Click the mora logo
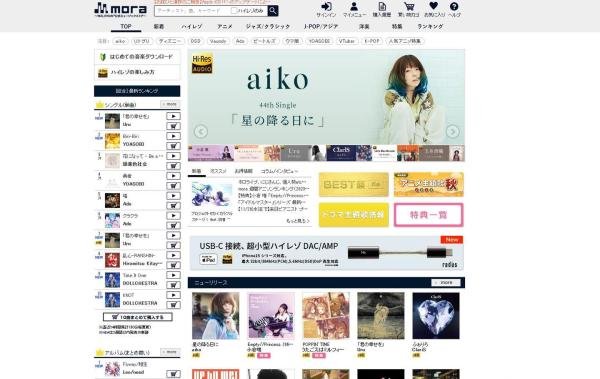 (x=120, y=9)
